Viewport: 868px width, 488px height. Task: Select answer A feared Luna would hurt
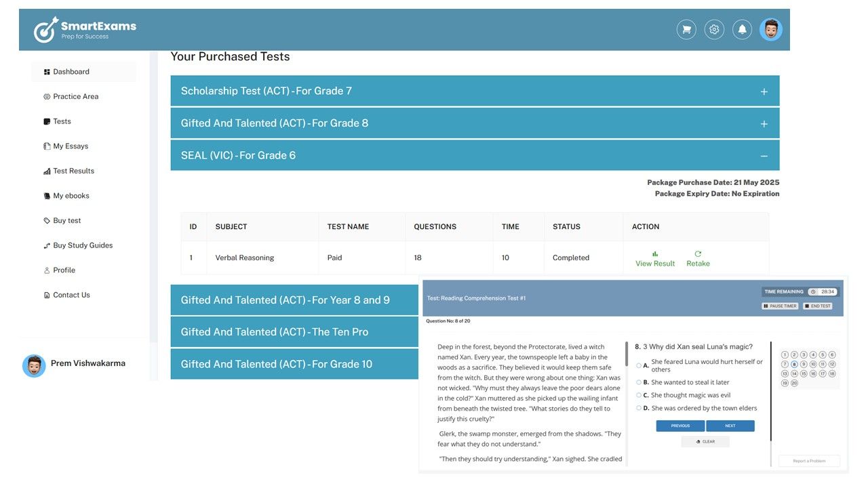tap(639, 365)
